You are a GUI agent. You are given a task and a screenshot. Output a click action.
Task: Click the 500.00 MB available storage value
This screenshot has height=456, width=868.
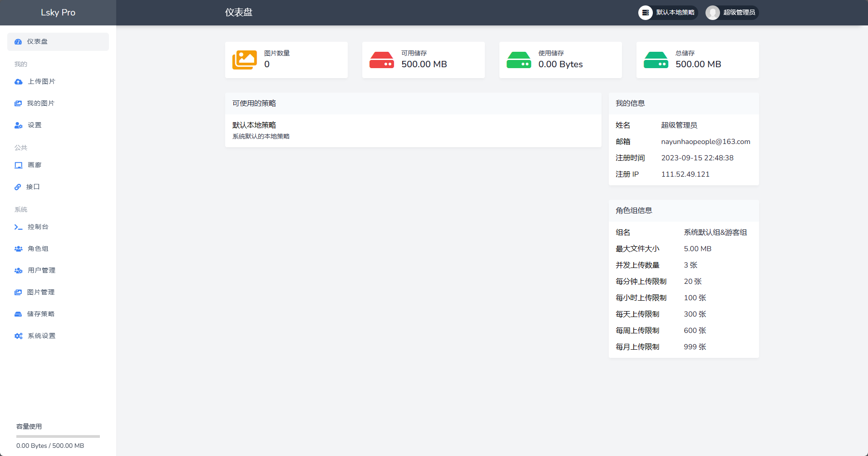click(424, 64)
